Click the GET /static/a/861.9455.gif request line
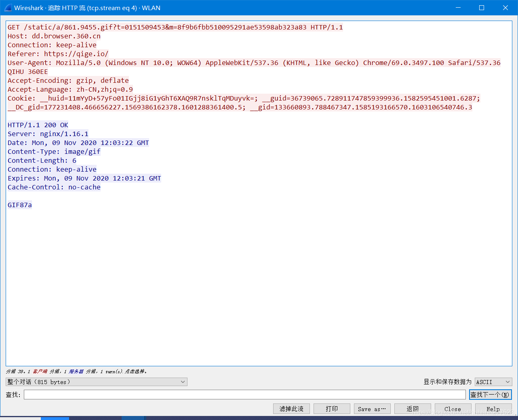The height and width of the screenshot is (420, 518). click(175, 27)
